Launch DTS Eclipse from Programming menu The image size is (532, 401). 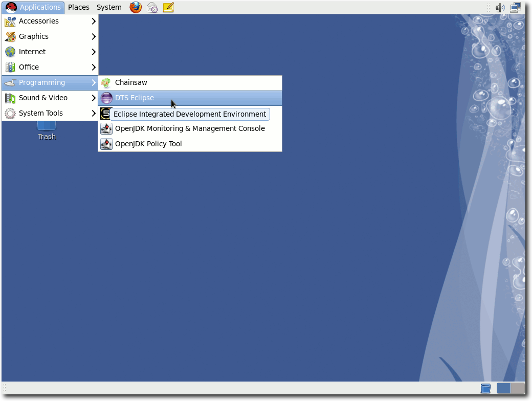pos(135,98)
